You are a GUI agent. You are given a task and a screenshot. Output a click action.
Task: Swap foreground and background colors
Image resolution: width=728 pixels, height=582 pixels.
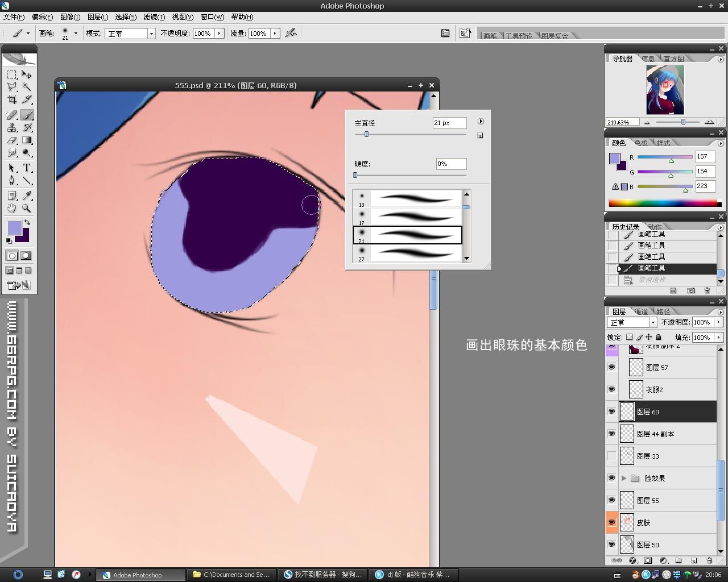[x=27, y=222]
